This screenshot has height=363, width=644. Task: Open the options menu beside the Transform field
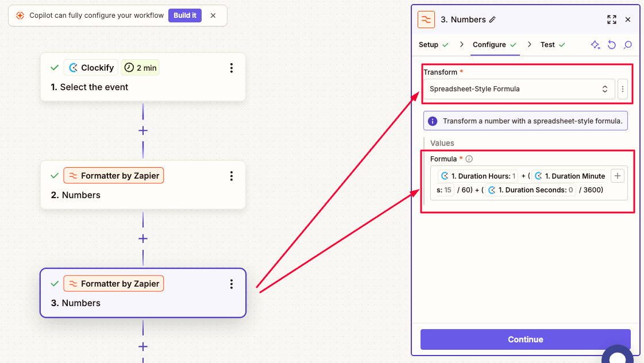pyautogui.click(x=623, y=89)
